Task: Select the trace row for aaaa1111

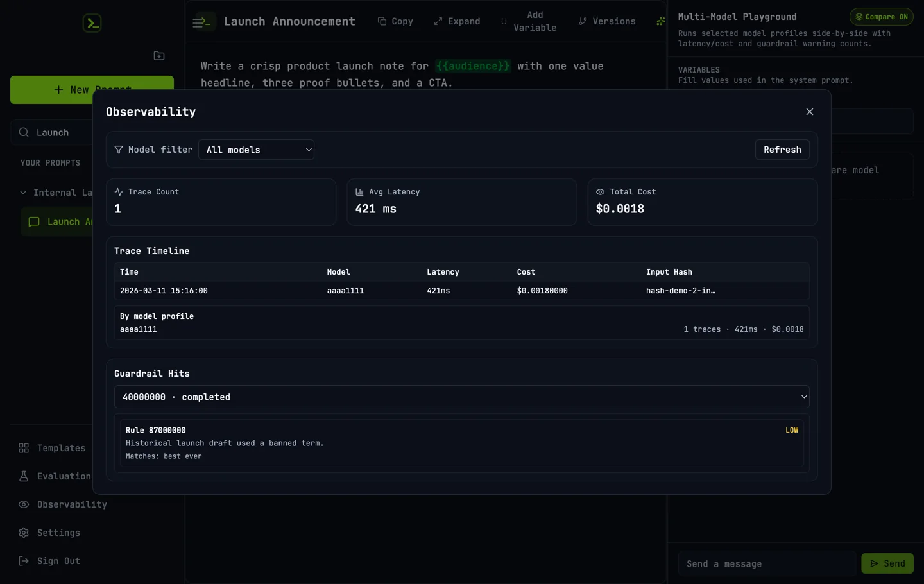Action: [x=461, y=291]
